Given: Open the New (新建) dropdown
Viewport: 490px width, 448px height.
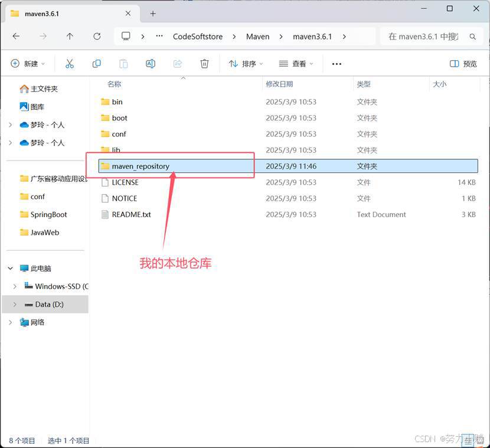Looking at the screenshot, I should point(28,64).
